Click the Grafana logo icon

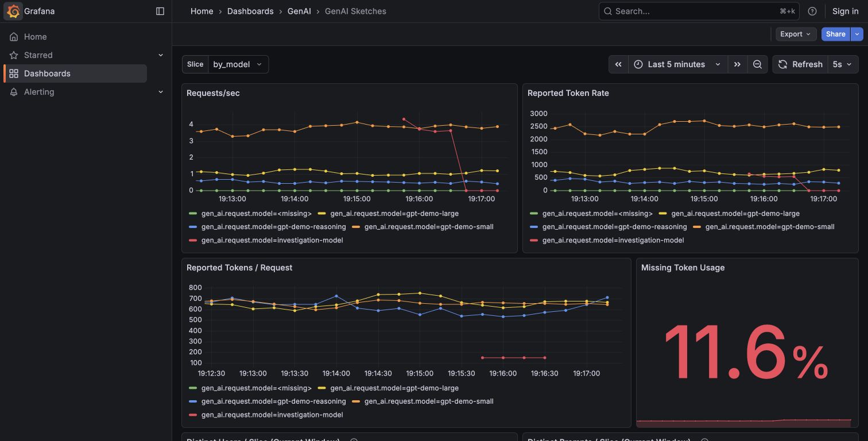point(14,11)
